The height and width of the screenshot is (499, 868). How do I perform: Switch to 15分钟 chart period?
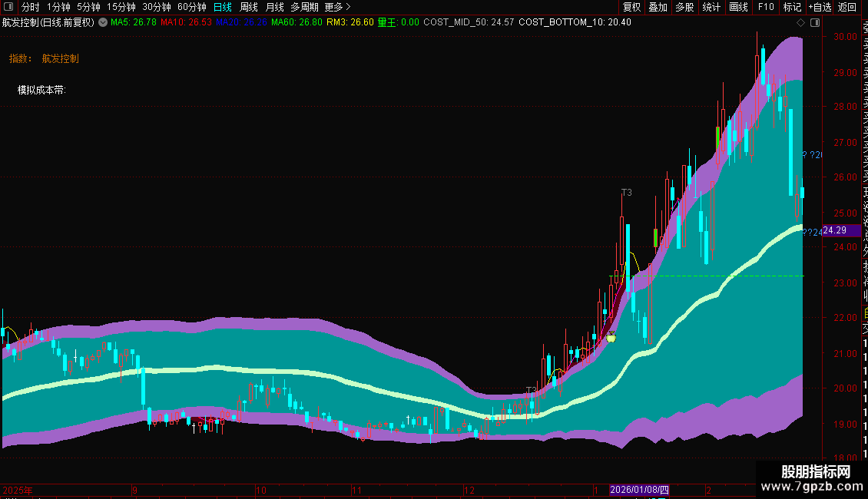click(x=121, y=7)
